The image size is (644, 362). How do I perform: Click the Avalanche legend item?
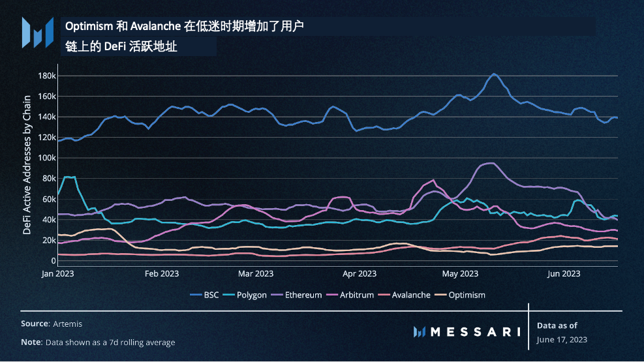(x=411, y=295)
